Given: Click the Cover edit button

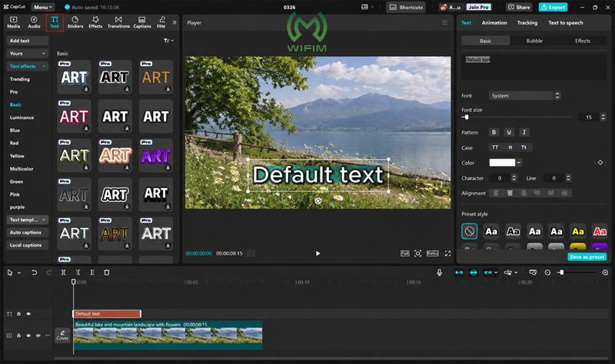Looking at the screenshot, I should pyautogui.click(x=62, y=336).
